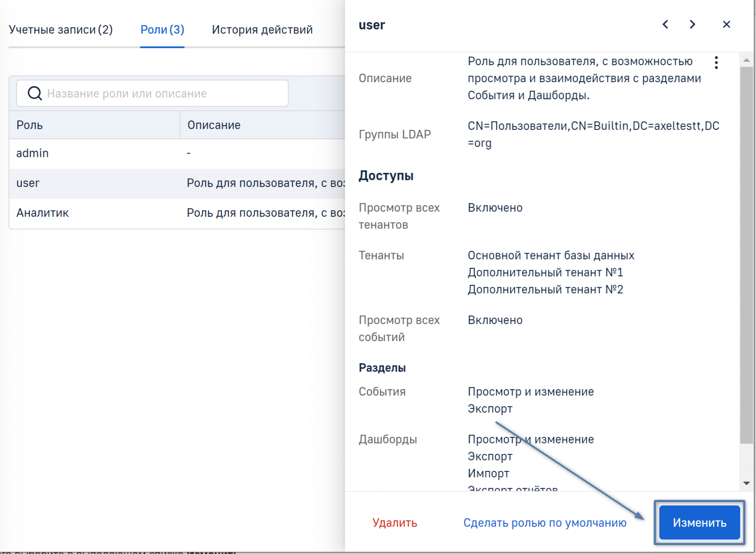
Task: Click the details panel scrollbar thumb
Action: (x=747, y=255)
